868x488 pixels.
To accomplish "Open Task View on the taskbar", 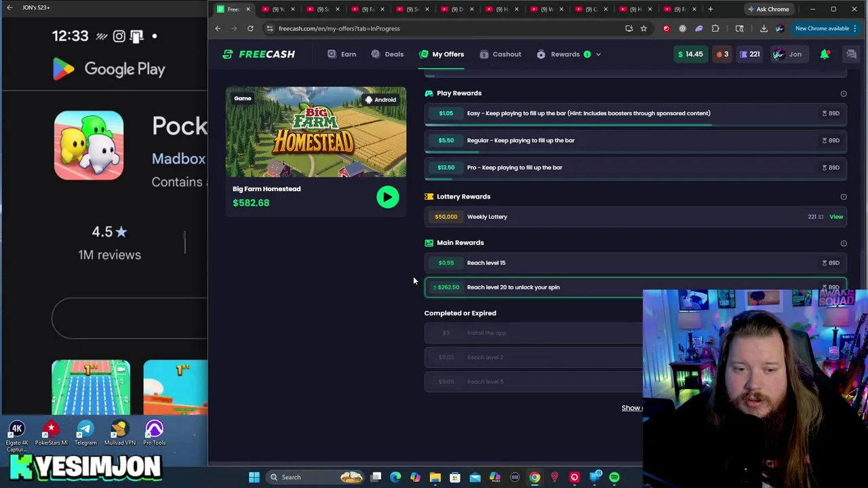I will coord(376,477).
